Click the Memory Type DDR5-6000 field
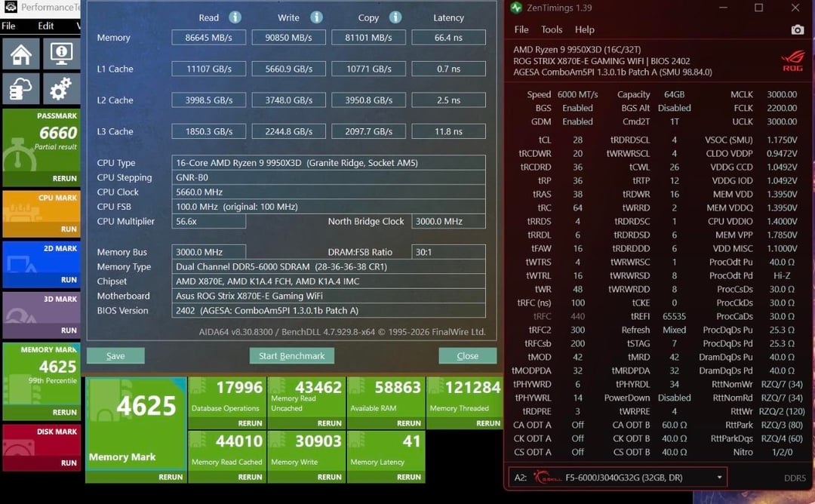Viewport: 815px width, 504px height. pyautogui.click(x=328, y=266)
